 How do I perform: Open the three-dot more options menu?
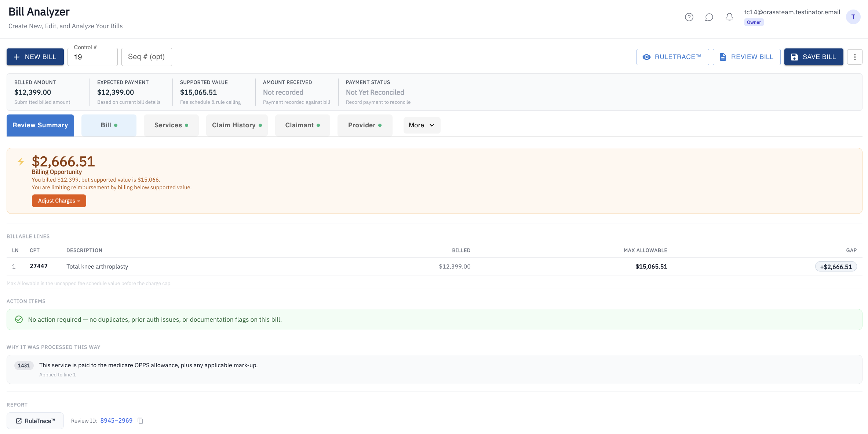tap(855, 57)
